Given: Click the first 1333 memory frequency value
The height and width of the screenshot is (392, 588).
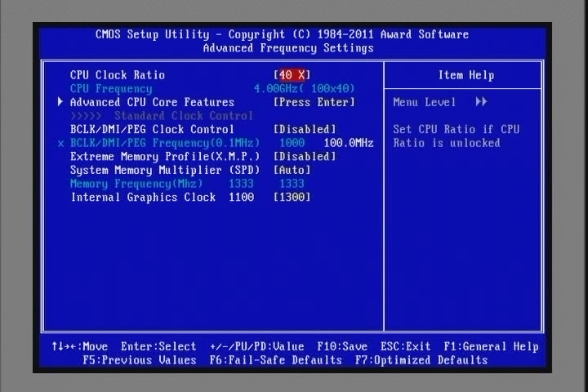Looking at the screenshot, I should tap(241, 184).
